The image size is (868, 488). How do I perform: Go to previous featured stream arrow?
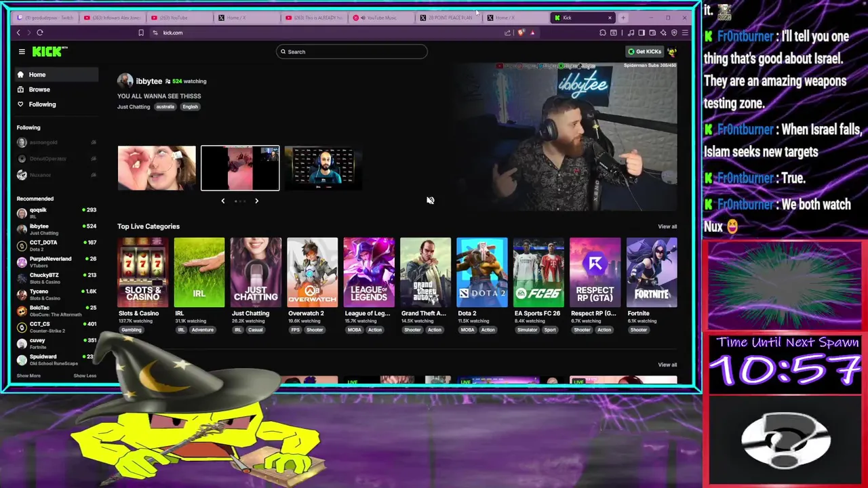[222, 201]
